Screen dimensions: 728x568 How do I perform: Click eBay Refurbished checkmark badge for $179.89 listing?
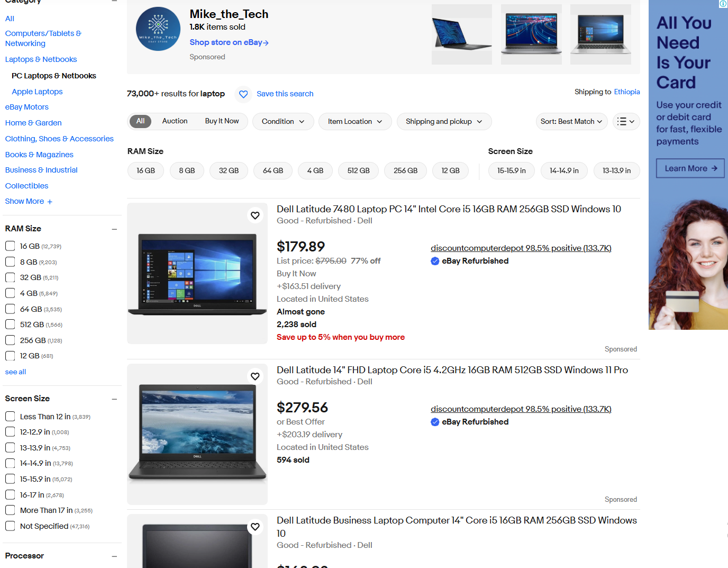click(435, 261)
